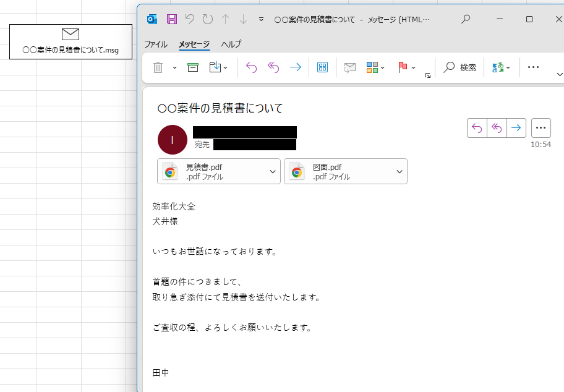Click the Mark Unread envelope icon
This screenshot has width=564, height=392.
point(350,67)
